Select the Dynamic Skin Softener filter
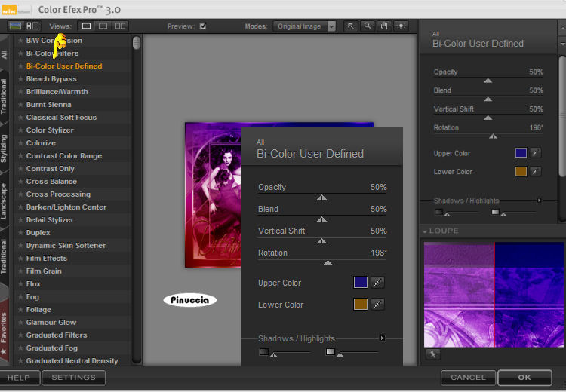566x392 pixels. click(66, 245)
